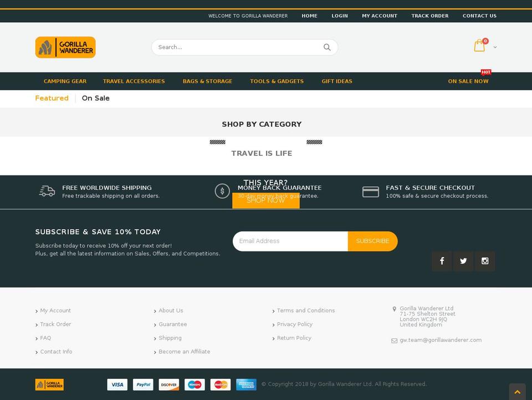The width and height of the screenshot is (532, 400).
Task: Switch to the Featured tab
Action: (52, 98)
